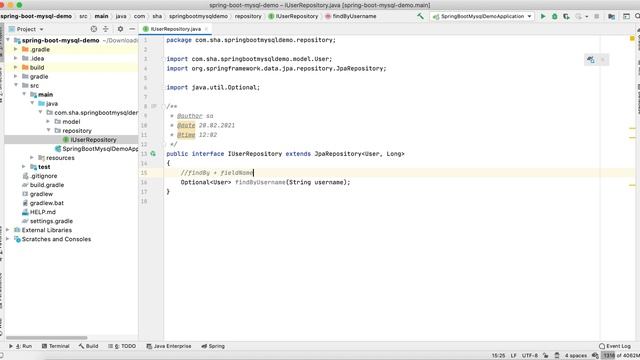Select SpringBootMysqlDemoApplication class in tree
Image resolution: width=640 pixels, height=360 pixels.
coord(96,149)
